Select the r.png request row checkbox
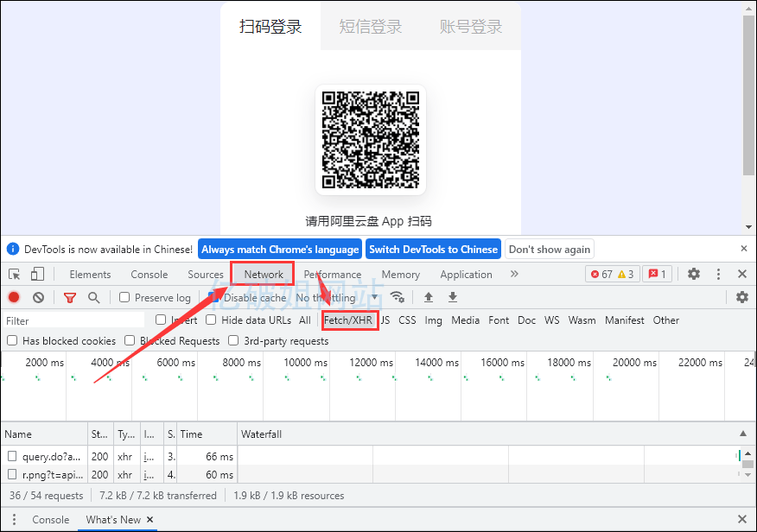The image size is (757, 532). pos(13,474)
